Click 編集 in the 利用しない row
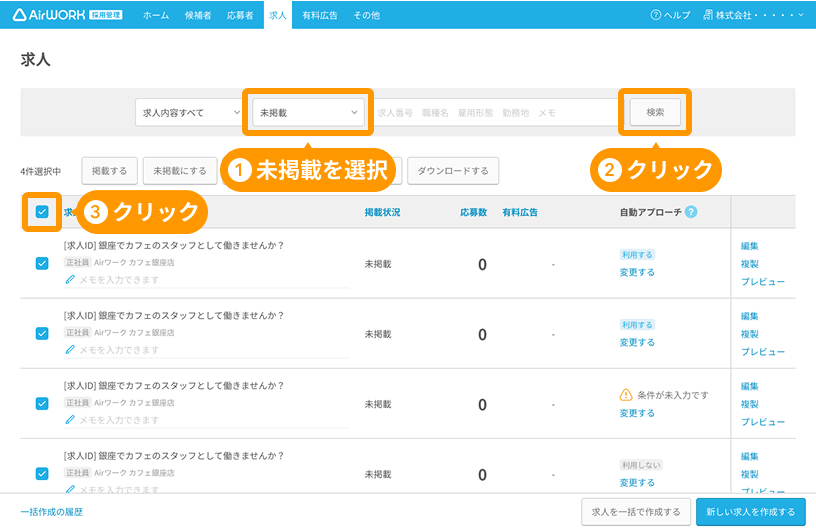Screen dimensions: 816x531 [x=750, y=457]
